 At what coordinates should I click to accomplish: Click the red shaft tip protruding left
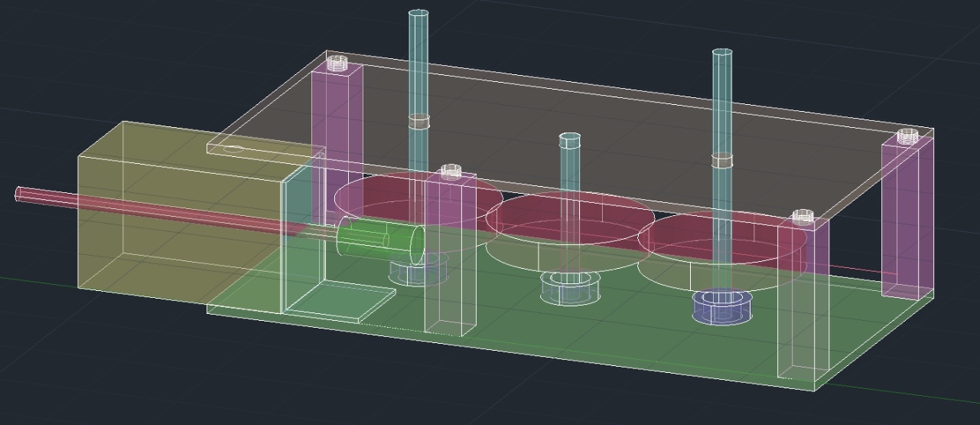click(x=20, y=195)
